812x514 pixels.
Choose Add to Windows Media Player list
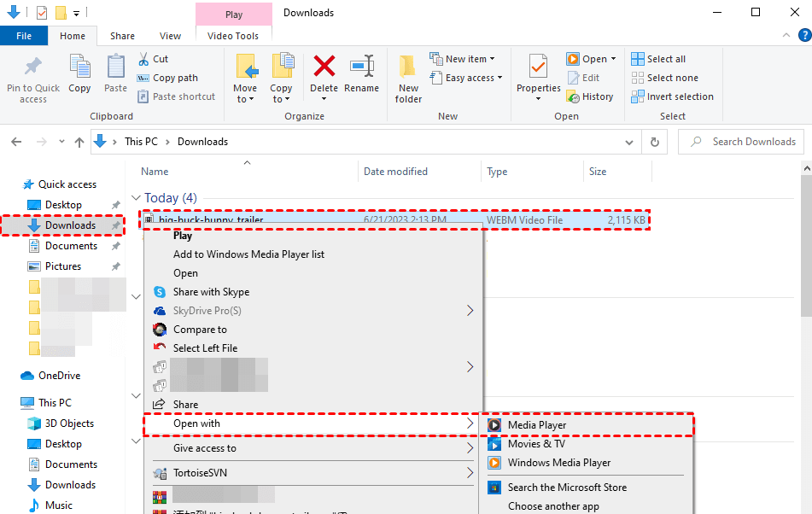click(x=248, y=254)
